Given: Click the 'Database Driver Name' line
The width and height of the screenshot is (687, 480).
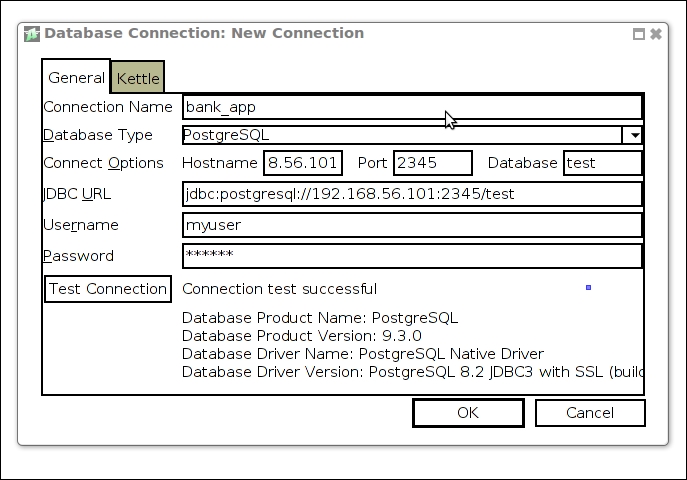Looking at the screenshot, I should tap(363, 354).
